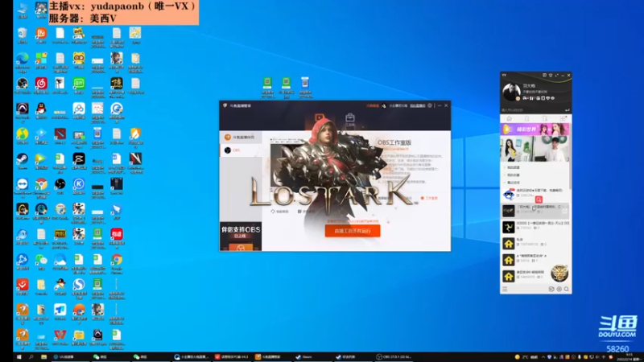Open the YY main menu hamburger icon
Viewport: 644px width, 362px height.
pos(505,289)
